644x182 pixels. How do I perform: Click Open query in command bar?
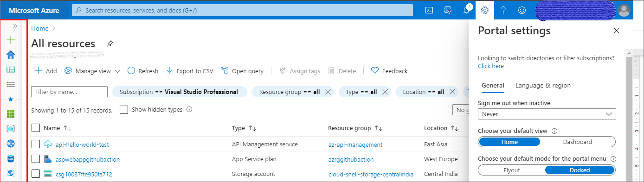(x=242, y=71)
